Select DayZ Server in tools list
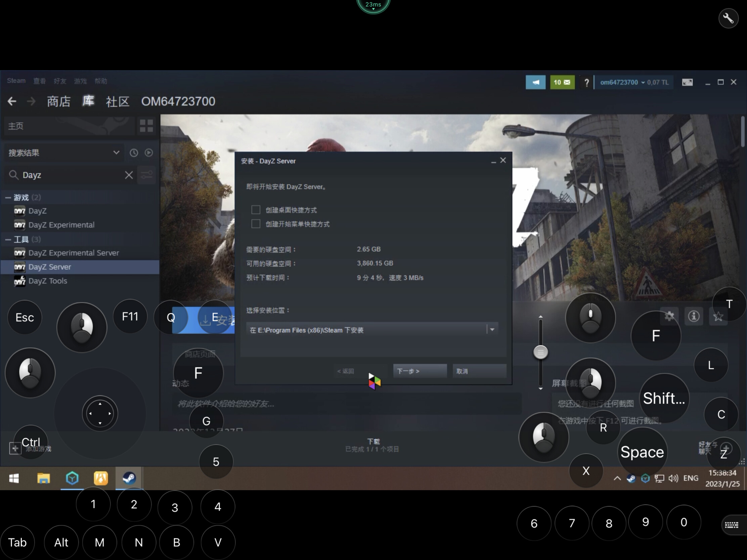This screenshot has width=747, height=560. [x=80, y=267]
